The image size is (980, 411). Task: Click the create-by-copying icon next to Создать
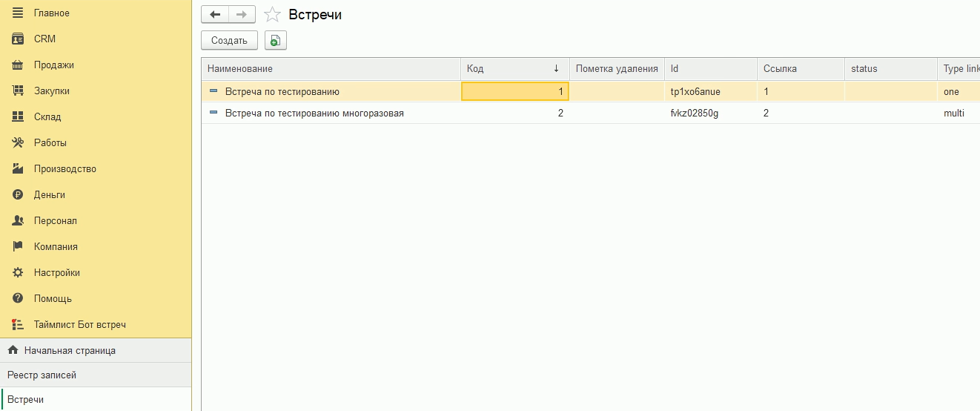(275, 41)
